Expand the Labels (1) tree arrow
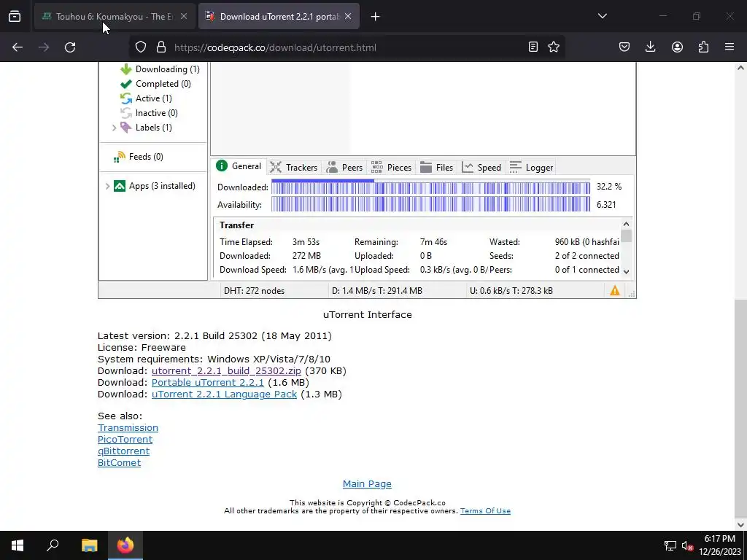The width and height of the screenshot is (747, 560). [x=114, y=128]
